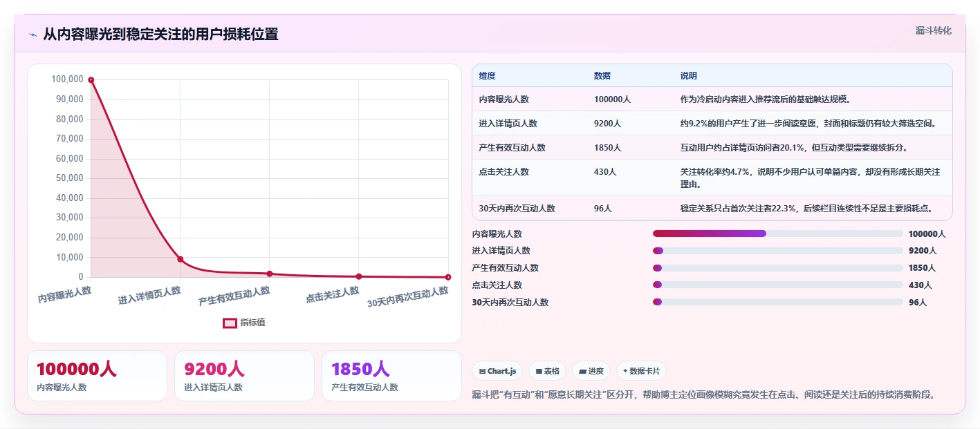The image size is (980, 429).
Task: Click the 内容曝光人数 progress bar
Action: click(x=778, y=233)
